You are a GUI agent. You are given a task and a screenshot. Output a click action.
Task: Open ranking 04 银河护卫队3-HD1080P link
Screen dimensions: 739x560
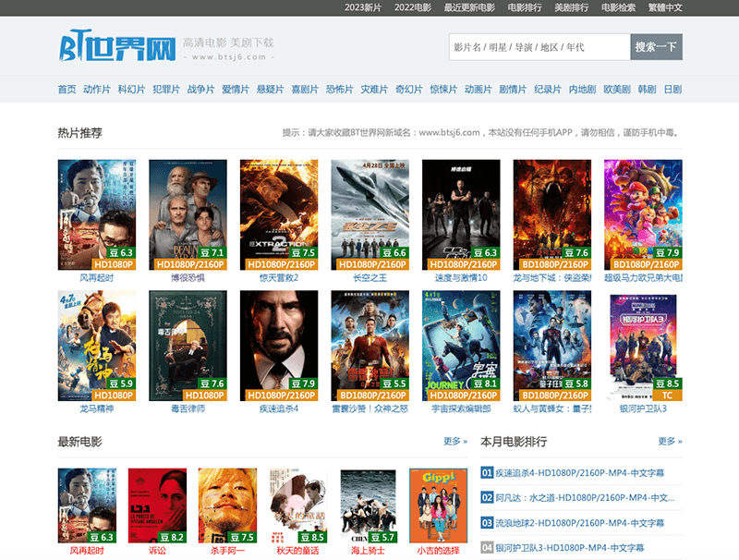click(x=569, y=548)
